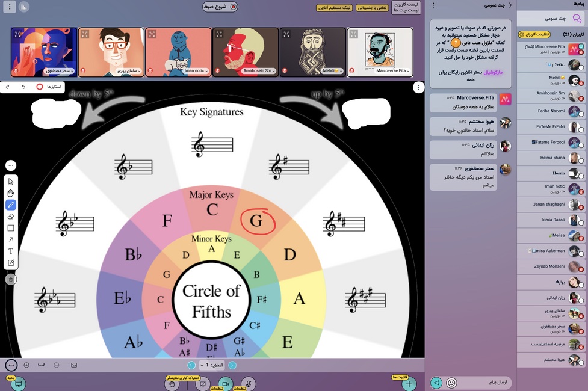This screenshot has height=391, width=588.
Task: Open the three-dot options menu at top-left
Action: tap(8, 7)
